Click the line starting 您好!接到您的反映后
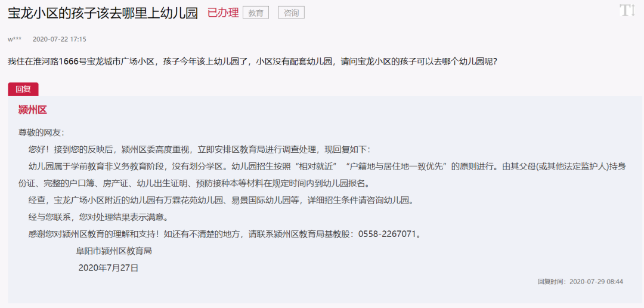 click(x=199, y=150)
